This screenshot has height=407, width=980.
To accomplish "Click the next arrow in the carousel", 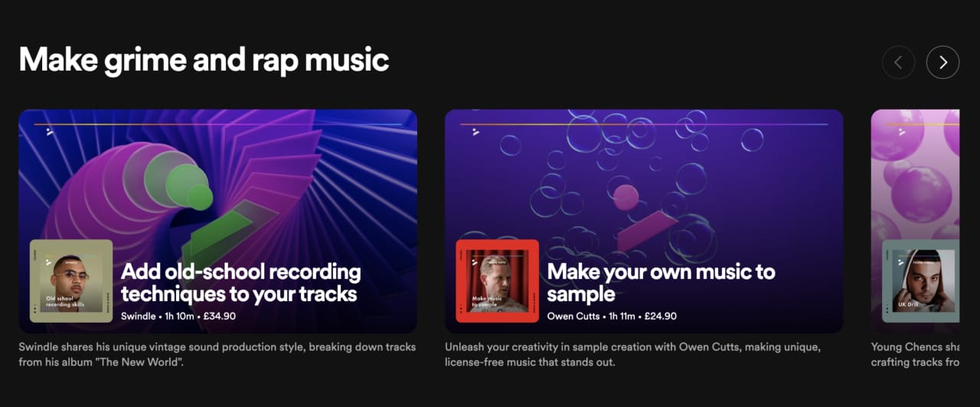I will point(942,63).
